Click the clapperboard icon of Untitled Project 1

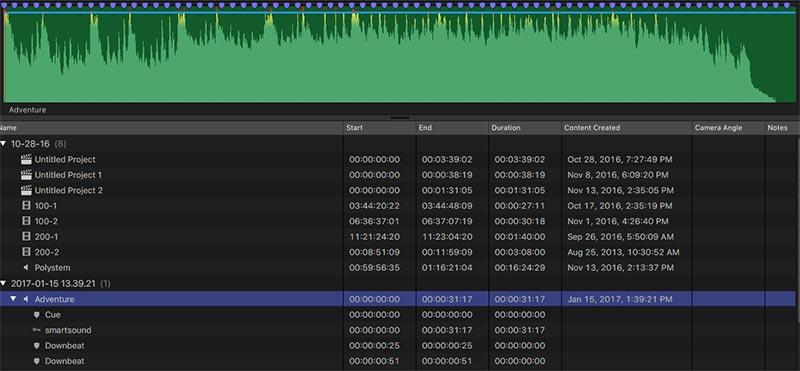click(x=26, y=175)
